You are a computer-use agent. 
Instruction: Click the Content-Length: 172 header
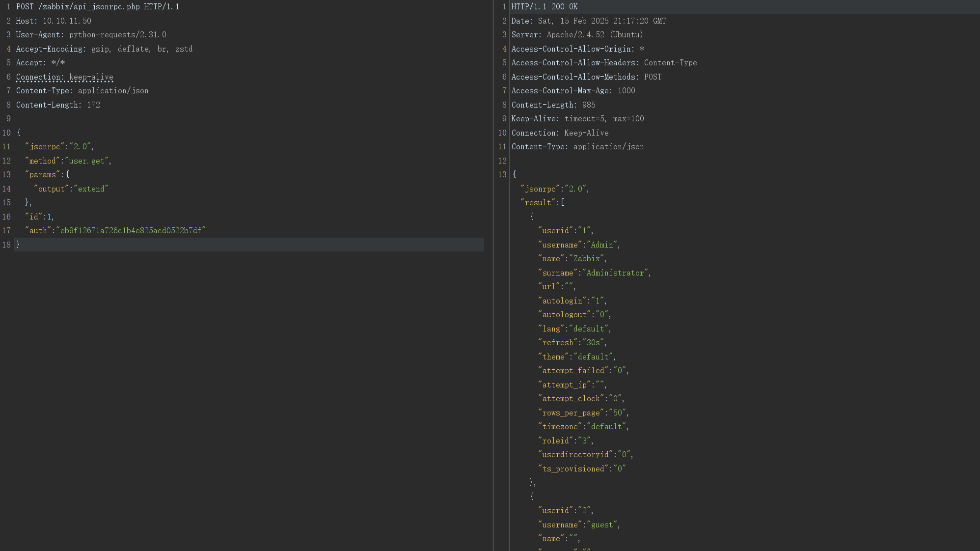click(x=58, y=105)
